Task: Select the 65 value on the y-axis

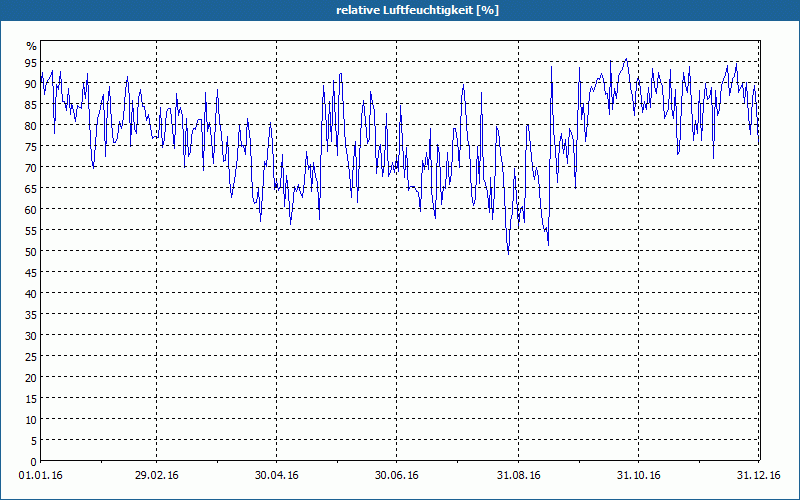Action: pyautogui.click(x=31, y=189)
